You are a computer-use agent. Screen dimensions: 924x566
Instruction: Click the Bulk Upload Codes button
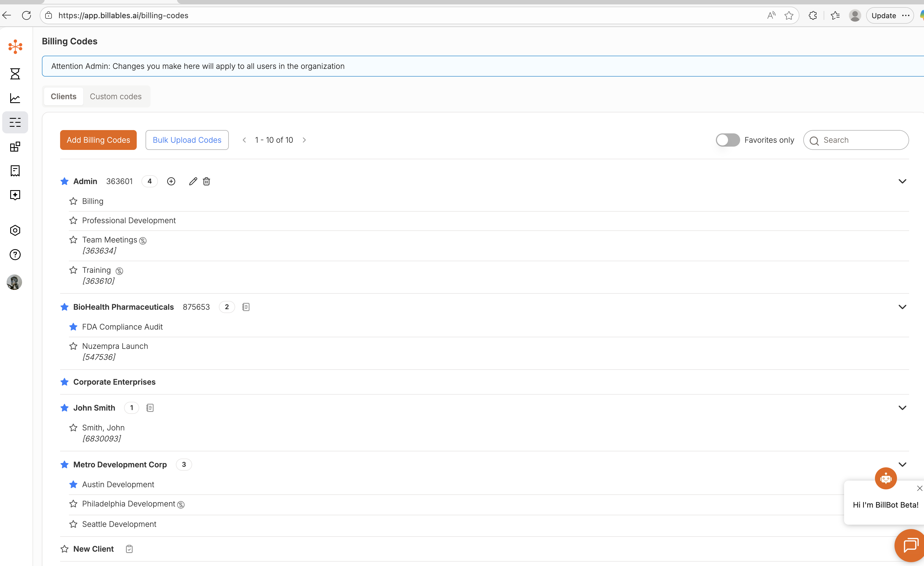(x=187, y=140)
